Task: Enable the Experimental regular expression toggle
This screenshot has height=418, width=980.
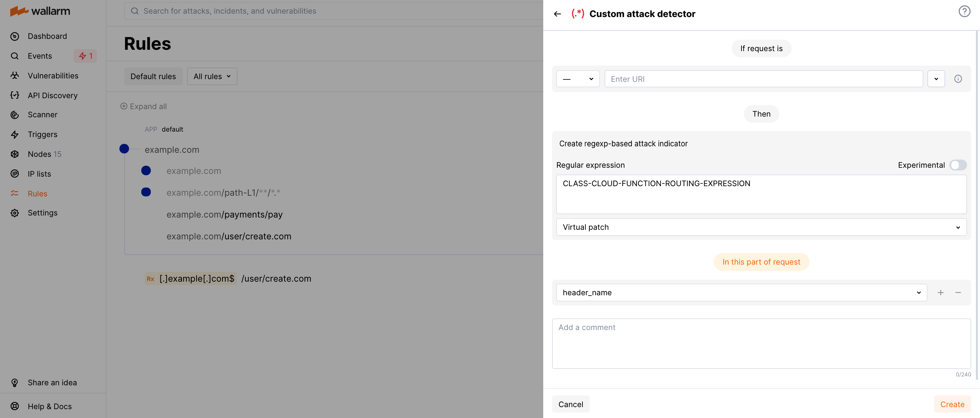Action: [x=958, y=165]
